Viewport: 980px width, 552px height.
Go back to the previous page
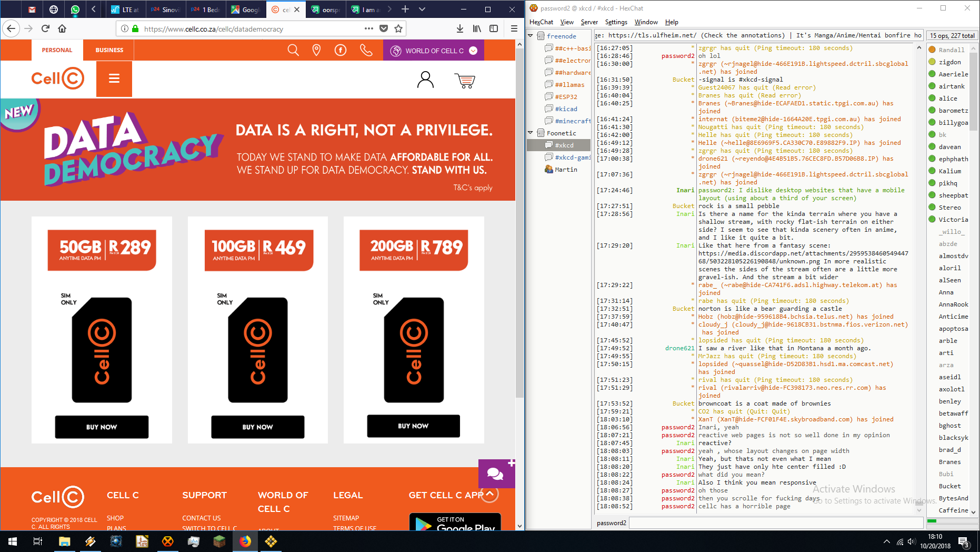point(11,28)
